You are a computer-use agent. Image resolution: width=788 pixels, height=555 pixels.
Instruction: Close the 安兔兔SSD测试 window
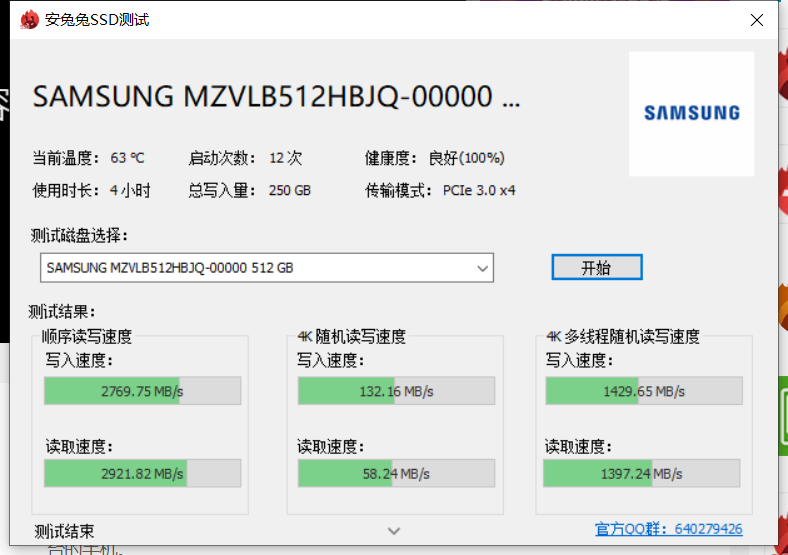760,20
